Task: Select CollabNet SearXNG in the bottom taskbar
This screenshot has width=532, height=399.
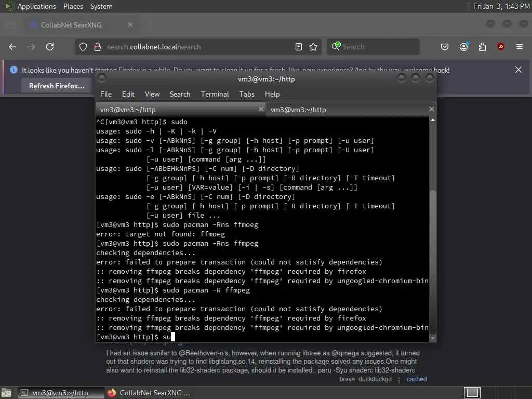Action: pyautogui.click(x=149, y=393)
